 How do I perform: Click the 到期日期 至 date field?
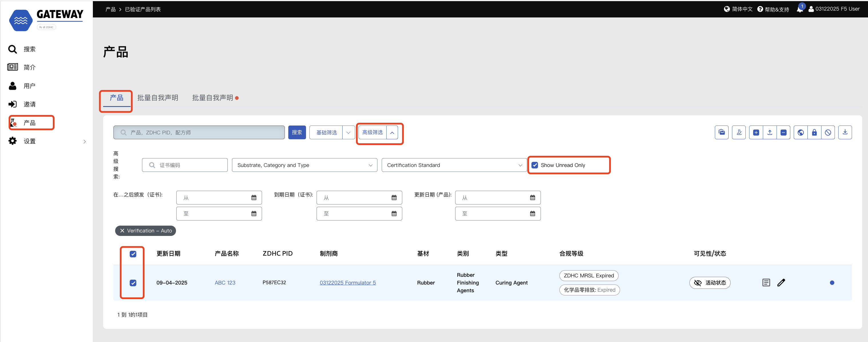359,214
